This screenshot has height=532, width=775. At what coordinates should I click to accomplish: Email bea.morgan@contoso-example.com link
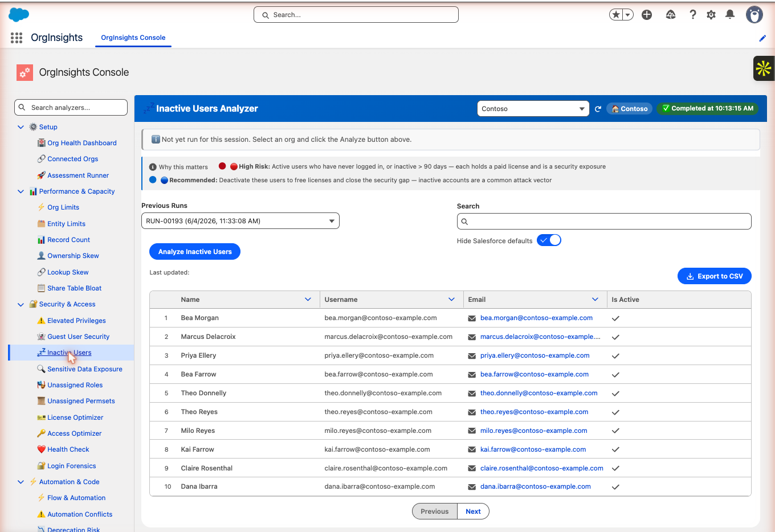coord(536,318)
